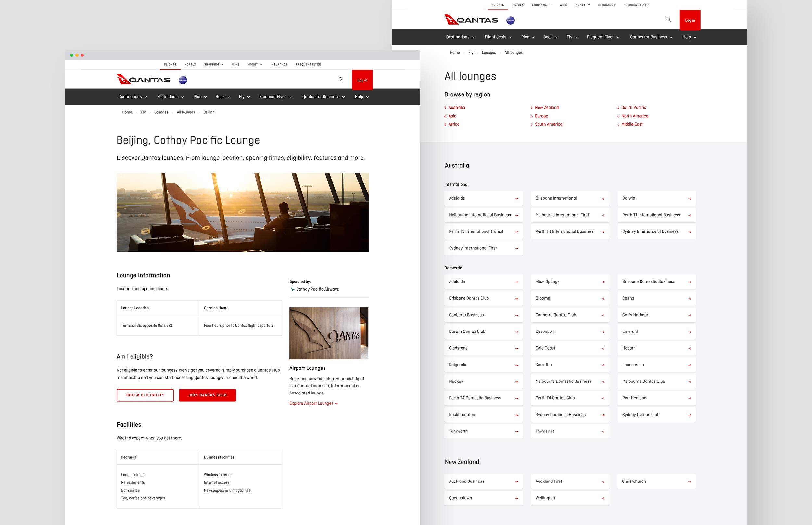
Task: Click the green window button of Beijing window
Action: [71, 55]
